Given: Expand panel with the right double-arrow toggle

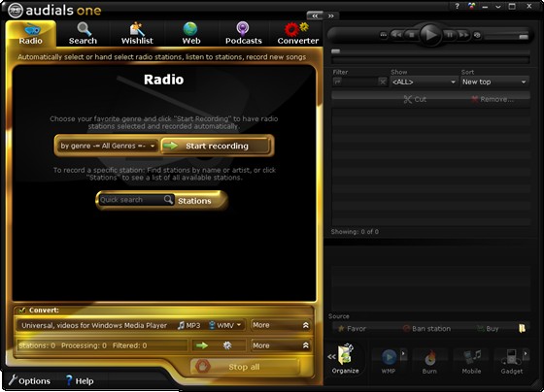Looking at the screenshot, I should [x=331, y=16].
